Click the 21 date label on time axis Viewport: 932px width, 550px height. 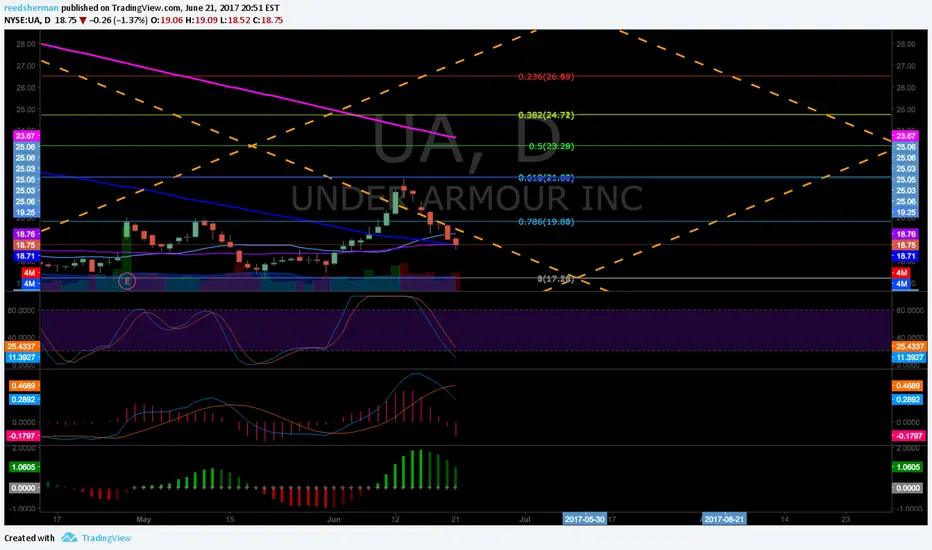click(x=455, y=519)
